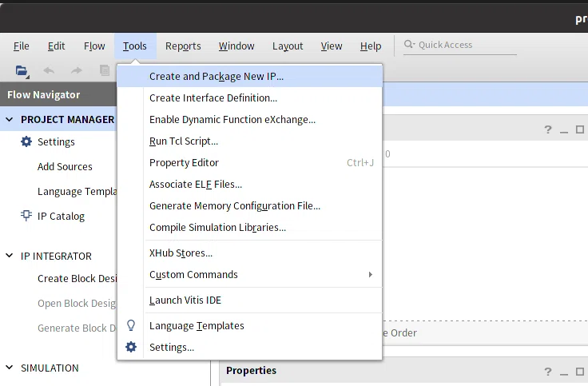Collapse the IP INTEGRATOR section
588x386 pixels.
[10, 256]
